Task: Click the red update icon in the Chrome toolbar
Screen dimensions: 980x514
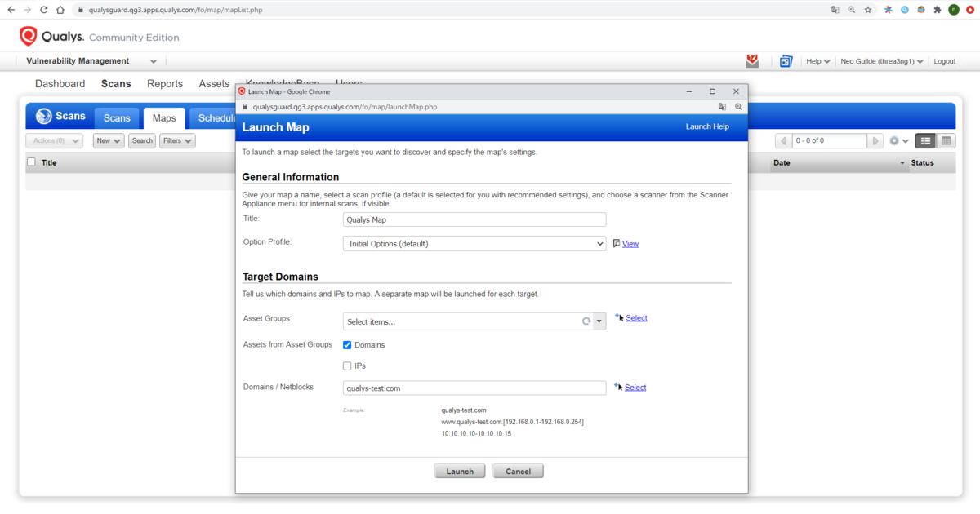Action: tap(969, 10)
